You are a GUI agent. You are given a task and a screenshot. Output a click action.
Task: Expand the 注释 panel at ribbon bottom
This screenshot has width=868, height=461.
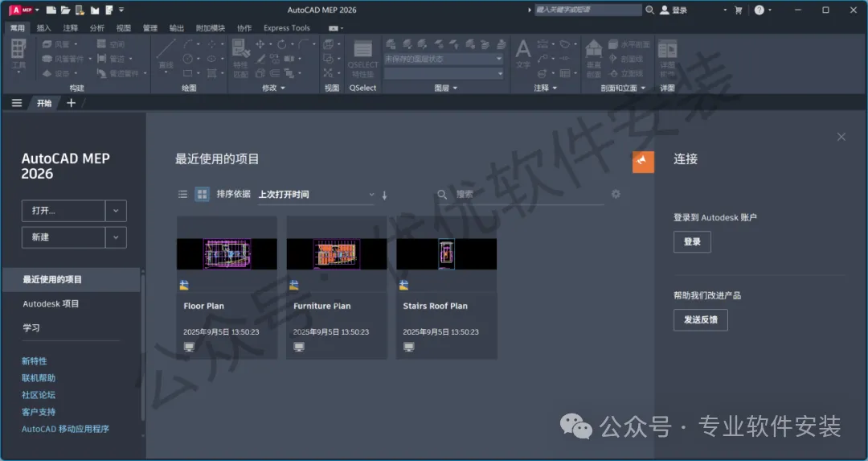(545, 88)
